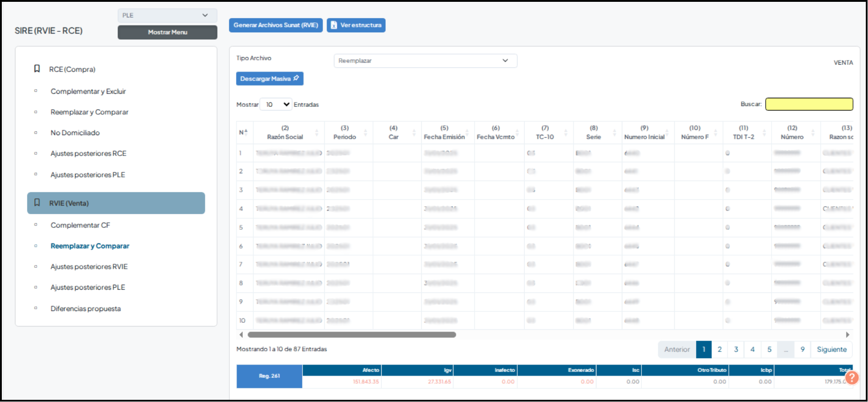This screenshot has height=402, width=868.
Task: Go to pagination page 5
Action: pos(769,349)
